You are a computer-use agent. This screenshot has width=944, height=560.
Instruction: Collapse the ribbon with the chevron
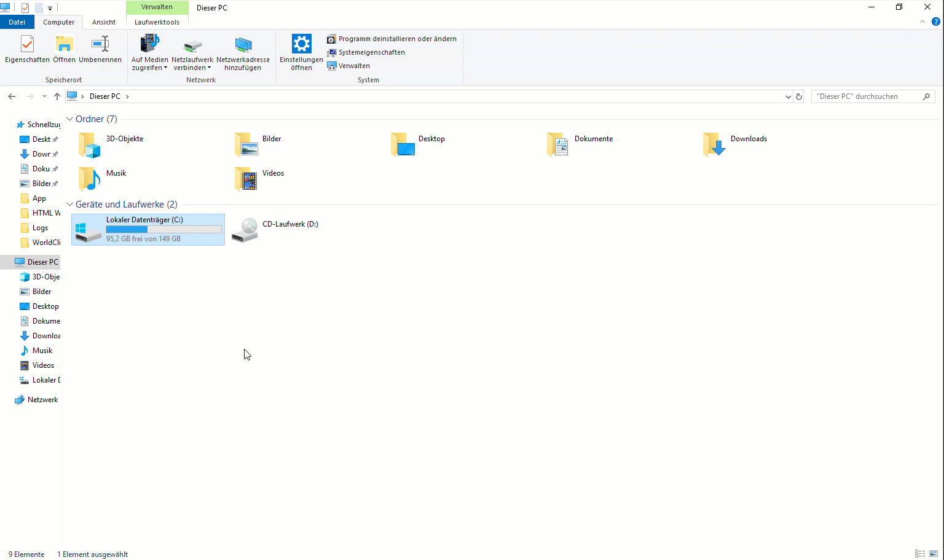(922, 21)
